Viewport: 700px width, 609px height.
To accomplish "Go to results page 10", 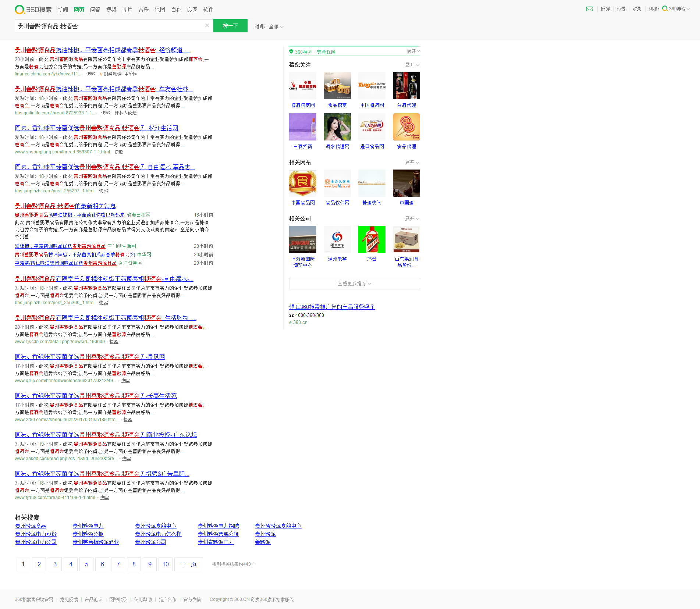I will click(166, 564).
